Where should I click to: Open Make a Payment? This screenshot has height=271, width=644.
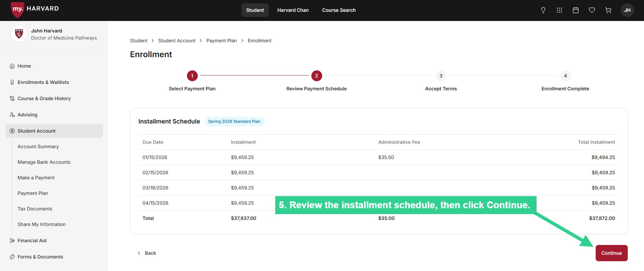(x=36, y=178)
